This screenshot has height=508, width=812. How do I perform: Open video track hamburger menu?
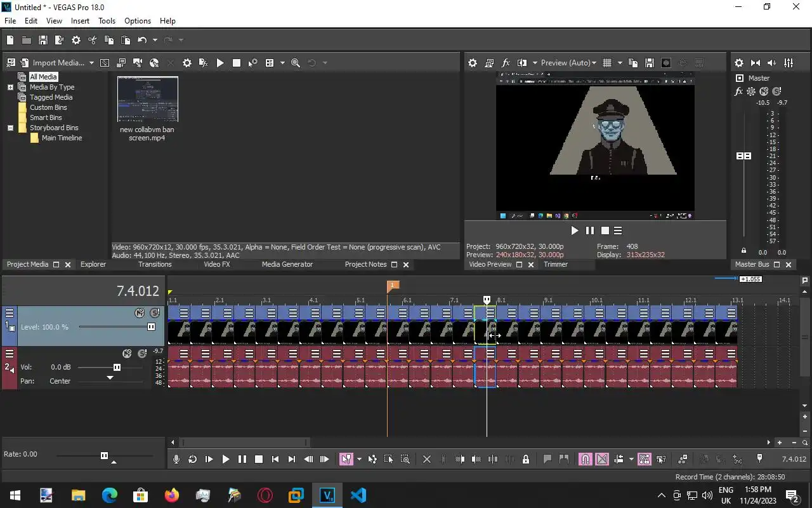10,312
